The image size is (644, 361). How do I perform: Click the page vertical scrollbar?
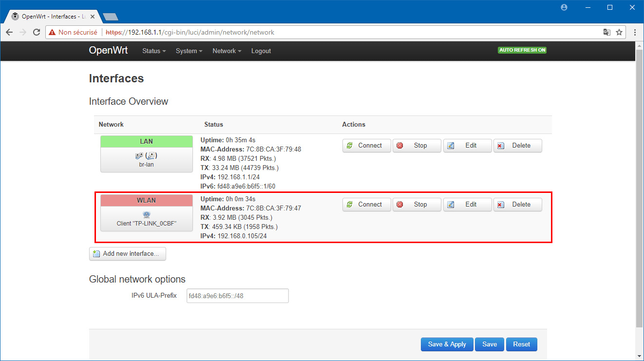point(639,188)
